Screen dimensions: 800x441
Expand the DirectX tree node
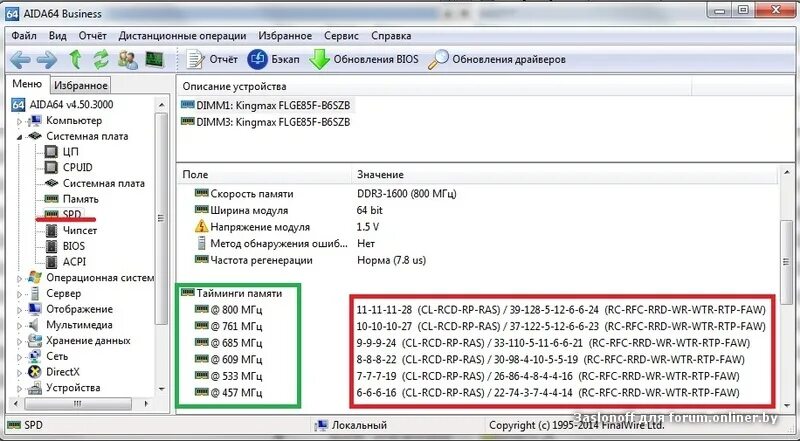[20, 373]
